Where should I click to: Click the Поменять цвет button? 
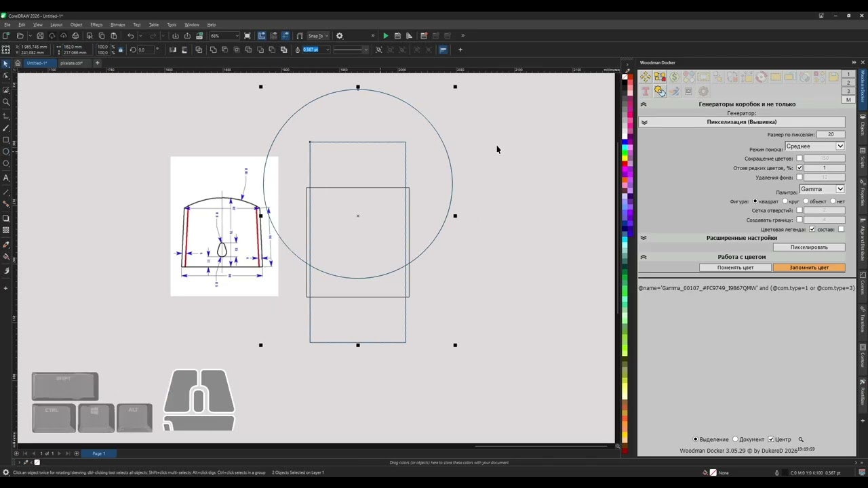pyautogui.click(x=736, y=268)
